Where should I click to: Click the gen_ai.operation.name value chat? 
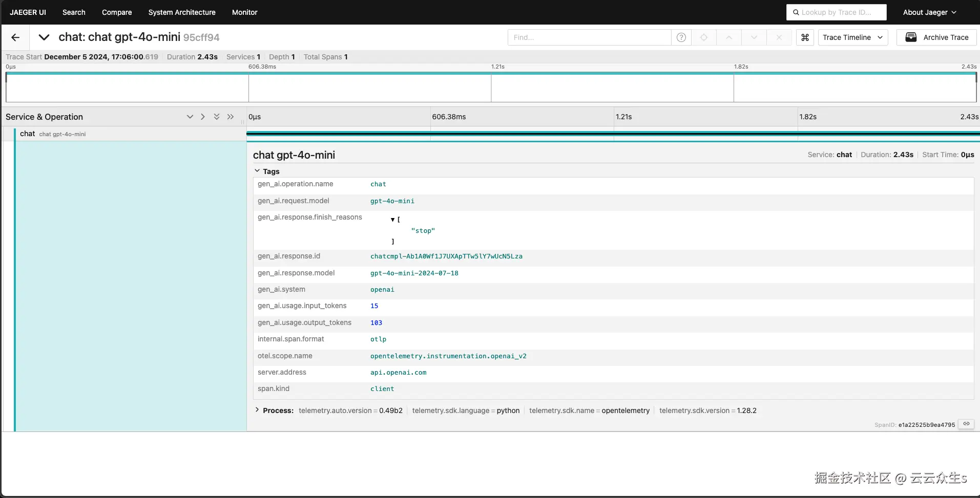coord(379,184)
